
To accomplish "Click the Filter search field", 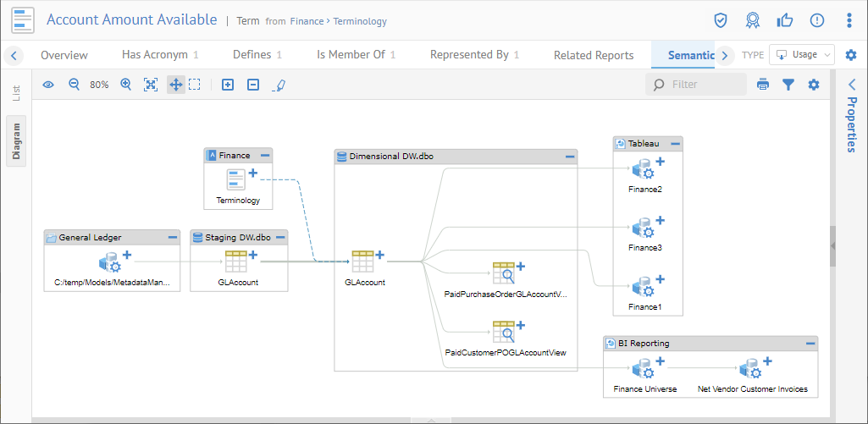I will (705, 85).
